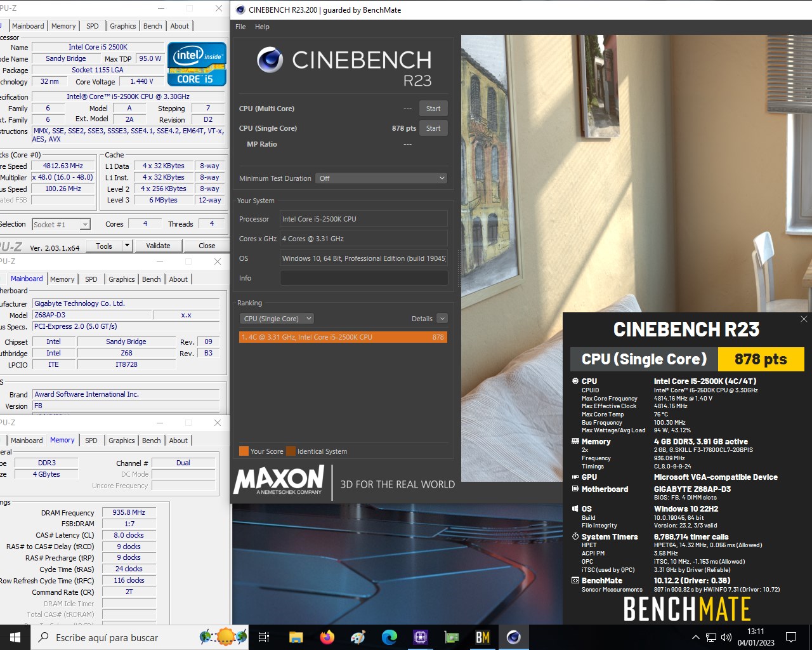Open File Explorer from the taskbar
Image resolution: width=812 pixels, height=650 pixels.
pyautogui.click(x=296, y=637)
